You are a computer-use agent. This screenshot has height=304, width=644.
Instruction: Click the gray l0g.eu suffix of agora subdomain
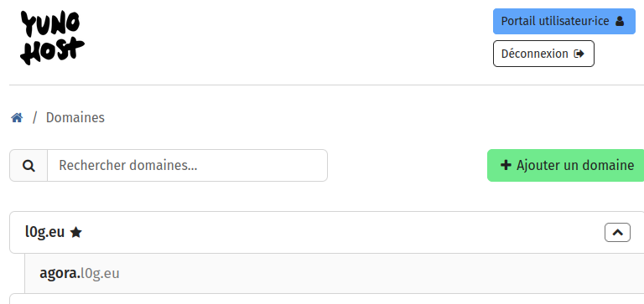tap(100, 273)
